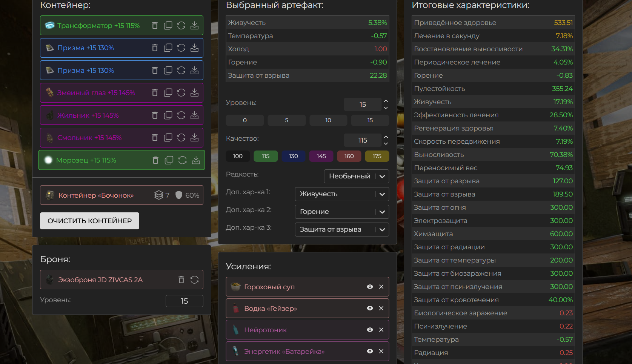Open the Доп. хар-ка 3 dropdown
Screen dimensions: 632x364
(341, 229)
